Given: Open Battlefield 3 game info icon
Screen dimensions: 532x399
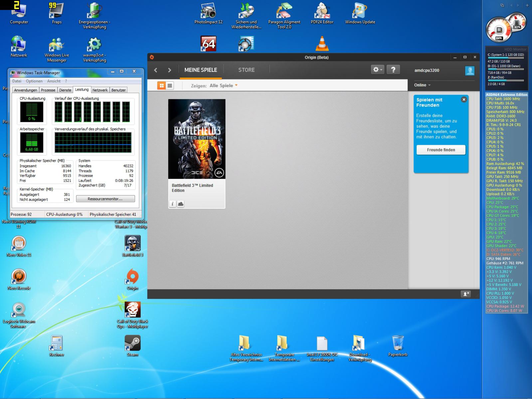Looking at the screenshot, I should [x=172, y=204].
